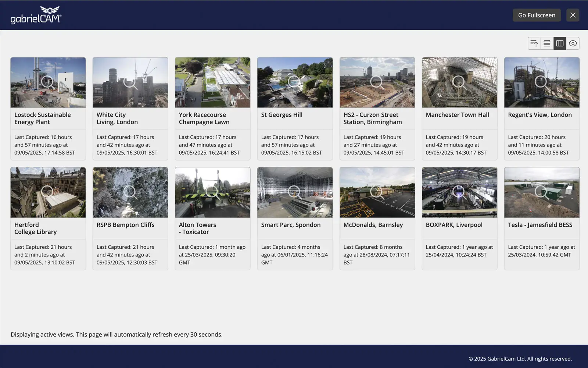Open Tesla - Jamesfield BESS camera image
Screen dimensions: 588x368
[542, 192]
